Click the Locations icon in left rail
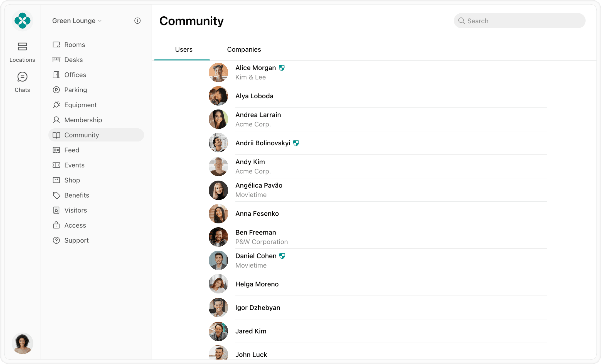This screenshot has height=364, width=601. pos(22,47)
